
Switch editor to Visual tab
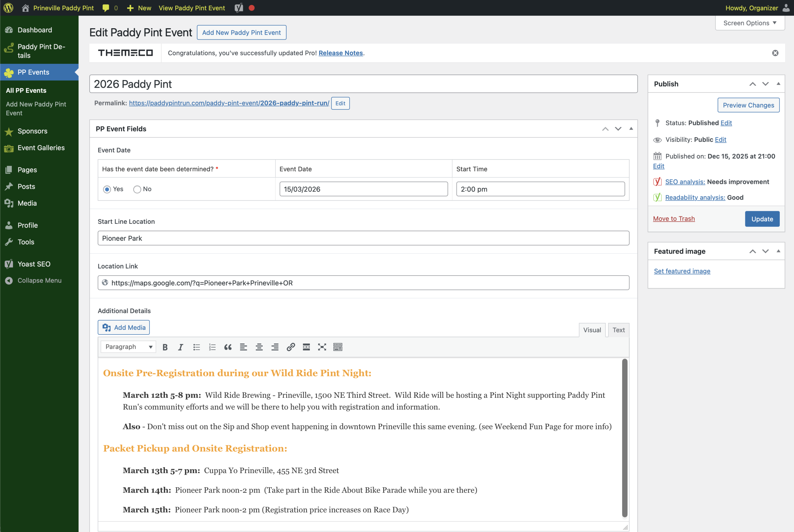coord(592,330)
